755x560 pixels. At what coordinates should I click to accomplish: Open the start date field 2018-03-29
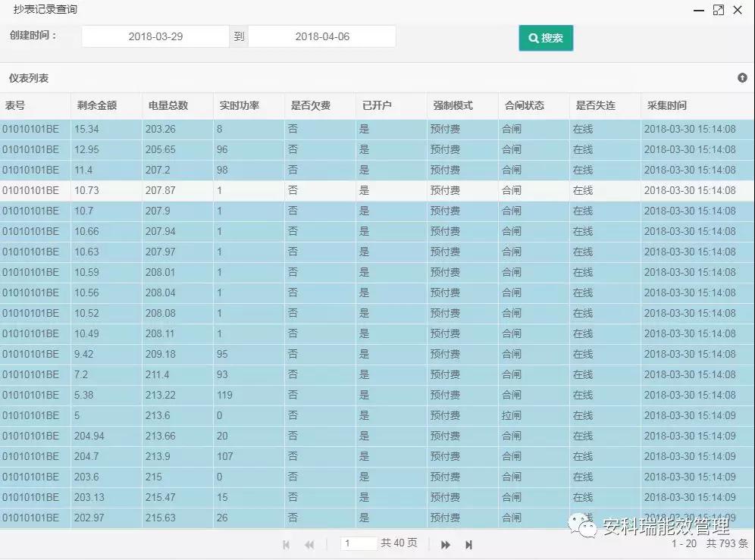(155, 36)
